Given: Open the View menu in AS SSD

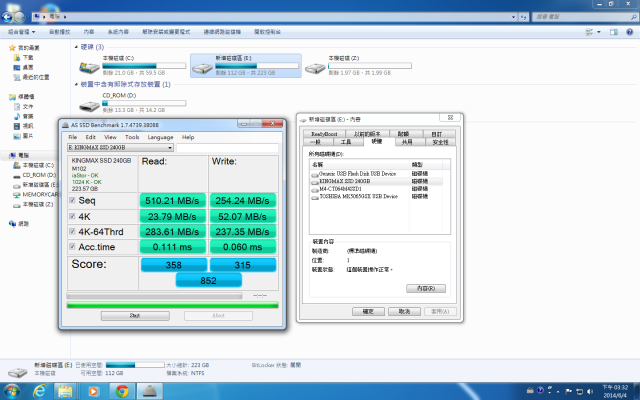Looking at the screenshot, I should click(110, 137).
